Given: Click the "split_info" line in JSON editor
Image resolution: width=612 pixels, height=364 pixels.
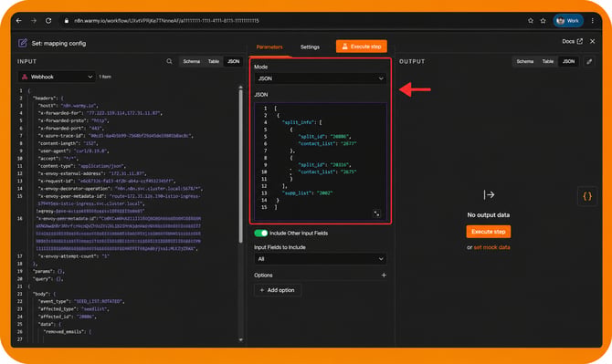Looking at the screenshot, I should (x=301, y=122).
